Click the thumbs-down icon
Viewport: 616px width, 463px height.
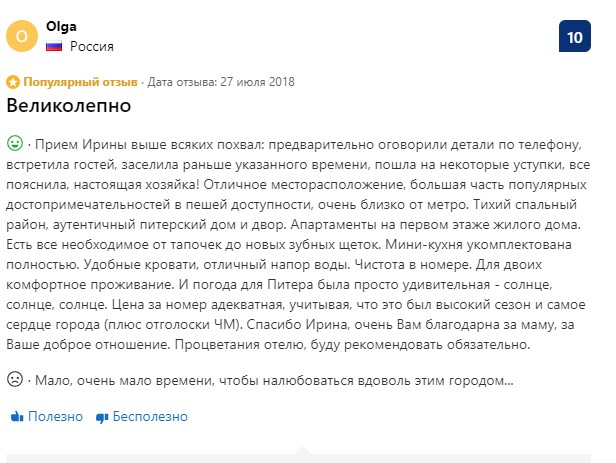click(x=102, y=418)
